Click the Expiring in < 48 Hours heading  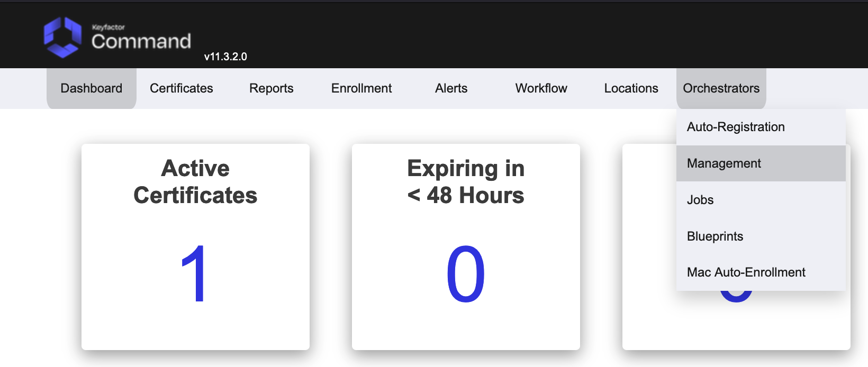[x=466, y=182]
